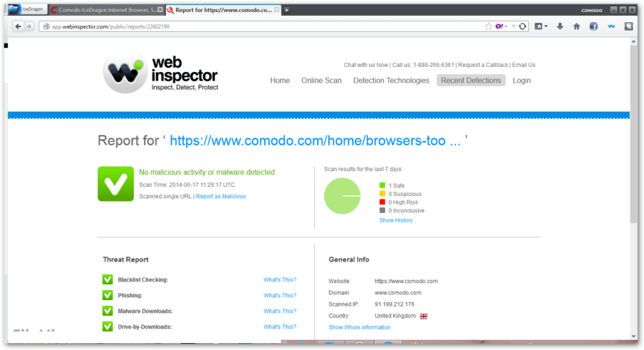Click the Blacklist Checking green check icon
644x350 pixels.
[107, 279]
